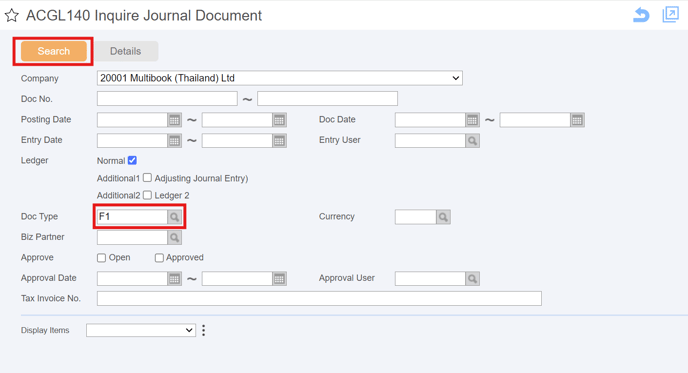Screen dimensions: 688x373
Task: Switch to the Details tab
Action: [125, 51]
